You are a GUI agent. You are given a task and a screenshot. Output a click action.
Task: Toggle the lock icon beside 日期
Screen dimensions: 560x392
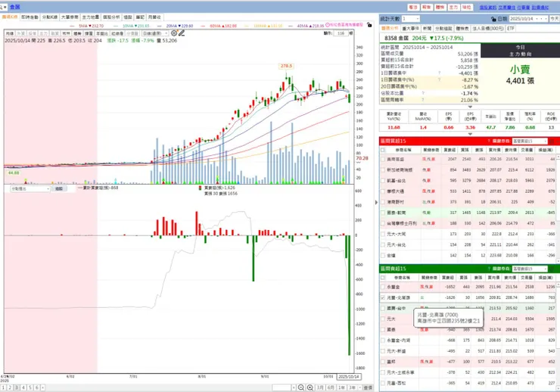493,19
